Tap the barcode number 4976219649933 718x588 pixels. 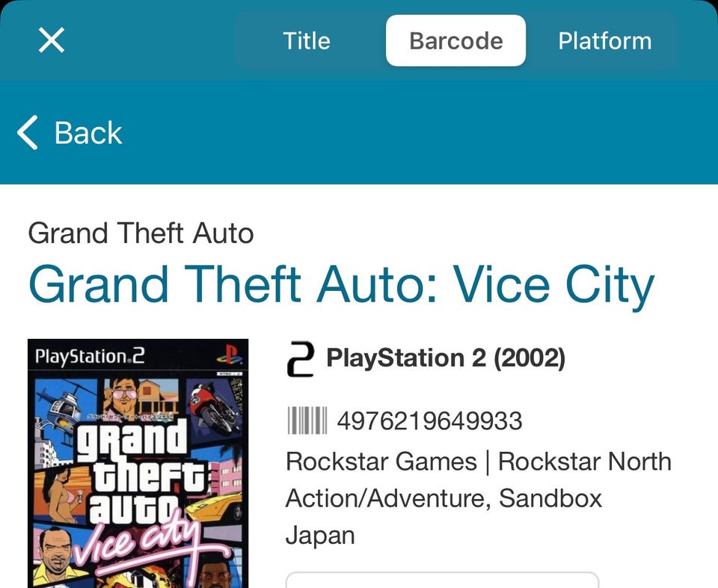(x=429, y=421)
